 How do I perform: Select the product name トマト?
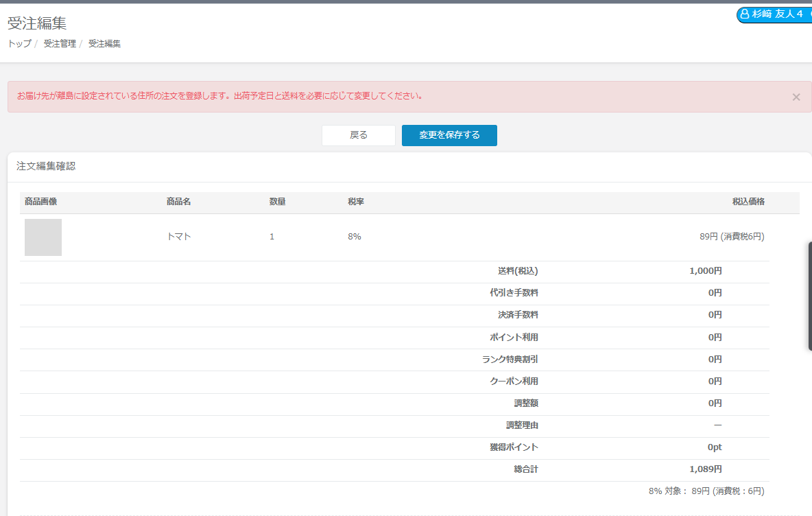click(179, 237)
